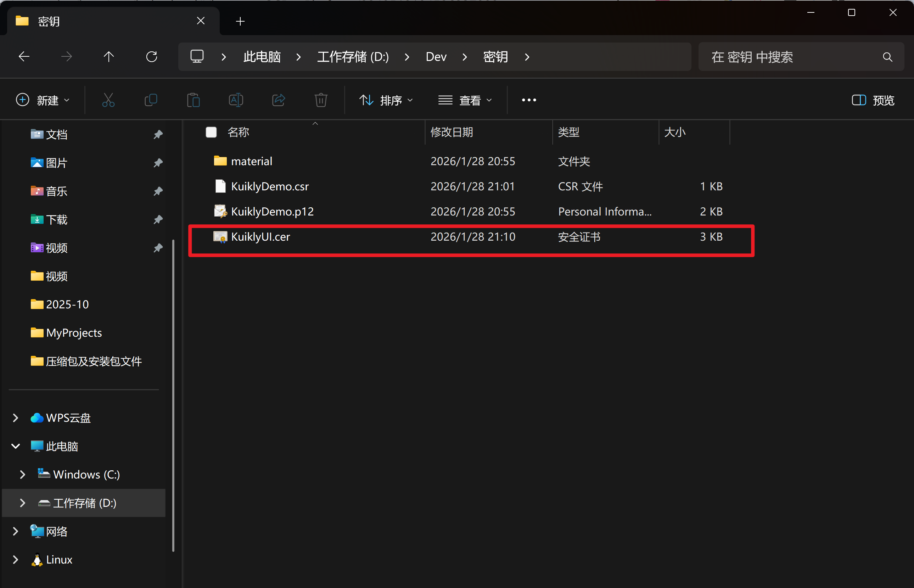Screen dimensions: 914x588
Task: Click the Cut scissors icon
Action: pos(108,100)
